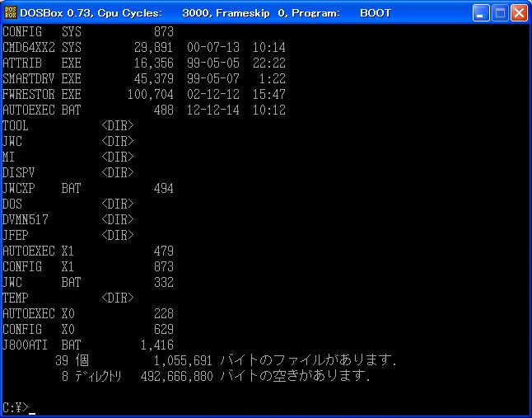532x418 pixels.
Task: Click the file size 100,704
Action: click(x=151, y=94)
